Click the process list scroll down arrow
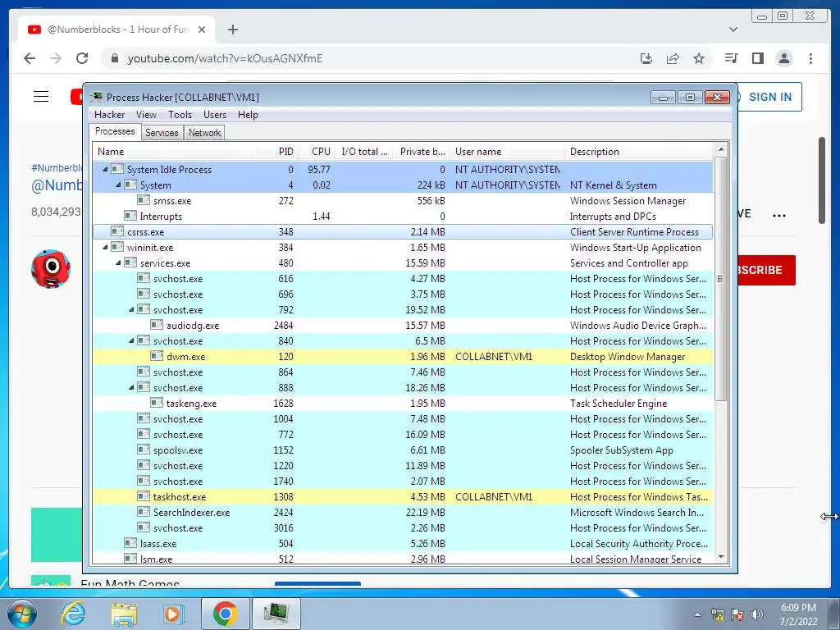Image resolution: width=840 pixels, height=630 pixels. pos(720,557)
